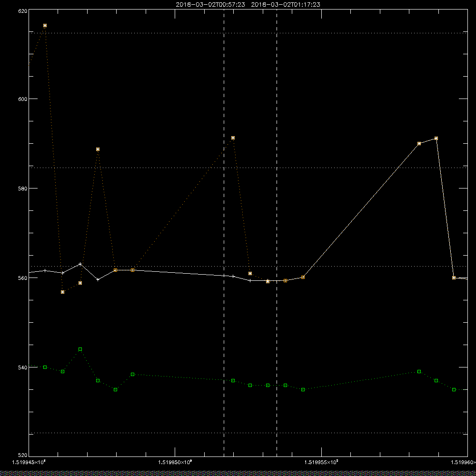Image resolution: width=476 pixels, height=476 pixels.
Task: Click the y-axis label 540
Action: click(23, 367)
